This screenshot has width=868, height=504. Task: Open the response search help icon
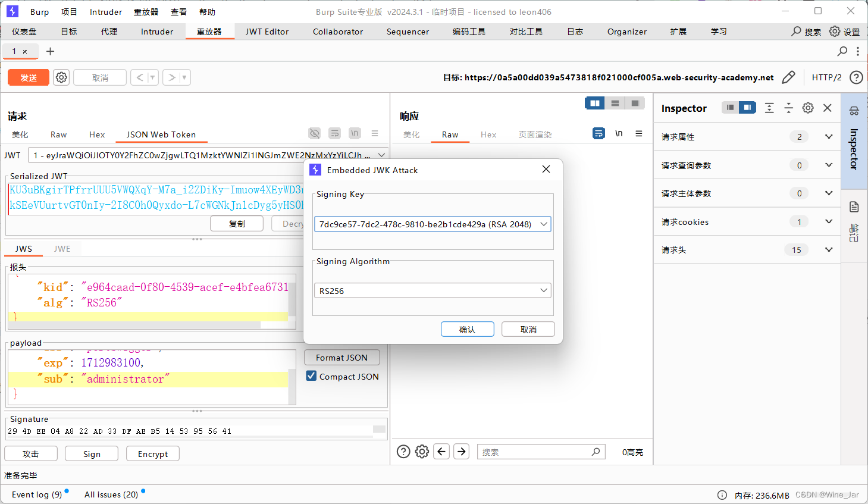pos(403,452)
